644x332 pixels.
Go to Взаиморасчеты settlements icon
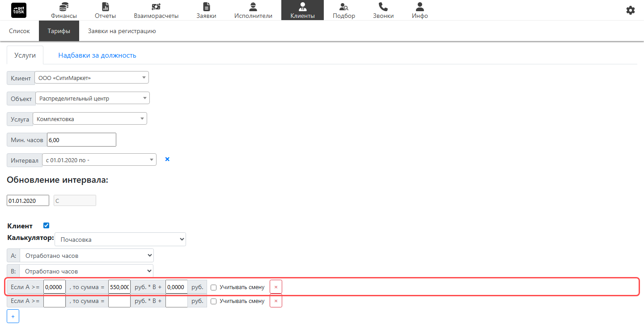pos(156,7)
